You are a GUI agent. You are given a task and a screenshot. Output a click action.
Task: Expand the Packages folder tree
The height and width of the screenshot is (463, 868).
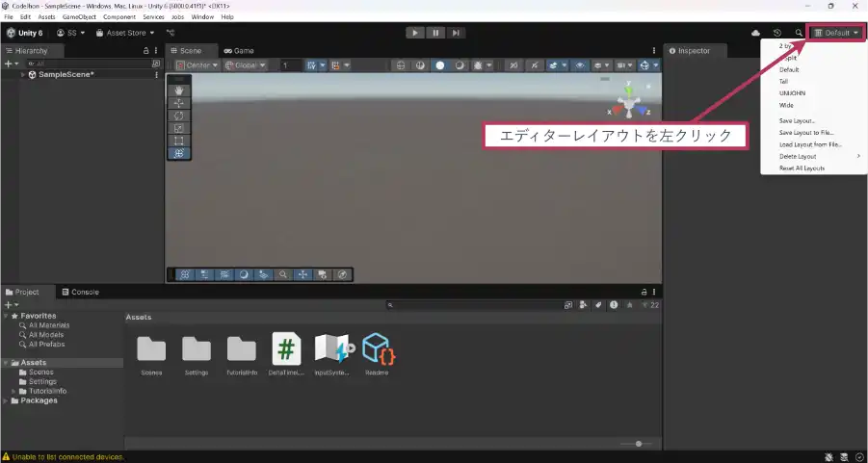click(6, 400)
